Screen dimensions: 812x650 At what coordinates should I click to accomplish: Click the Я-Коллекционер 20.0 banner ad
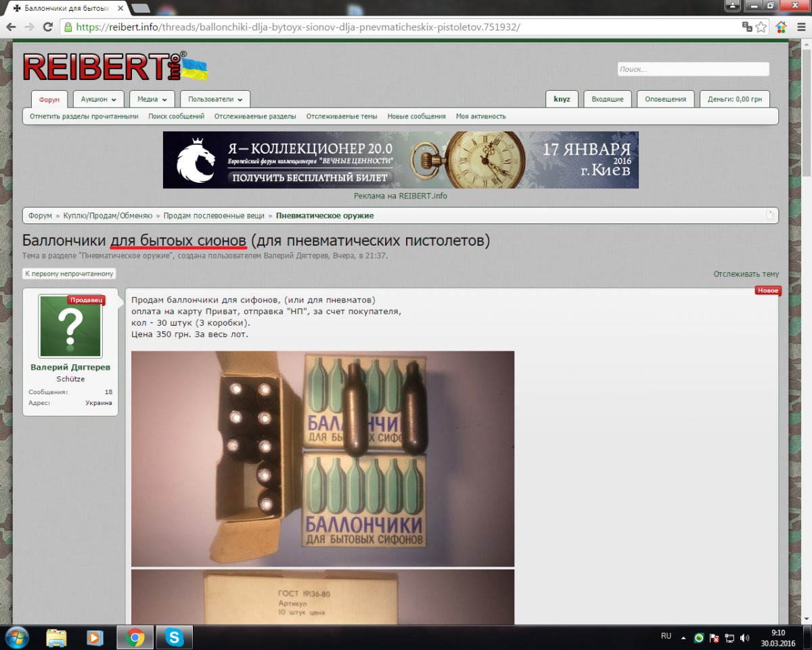click(x=401, y=160)
